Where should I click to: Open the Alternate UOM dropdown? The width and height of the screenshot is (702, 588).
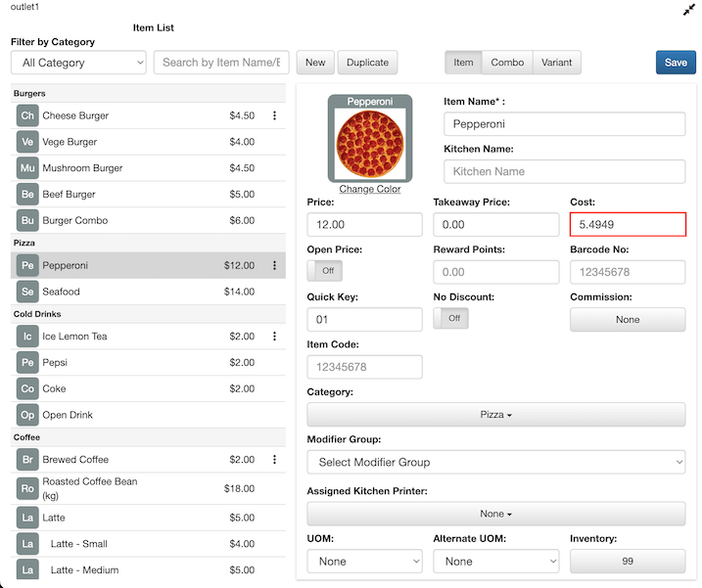point(496,562)
